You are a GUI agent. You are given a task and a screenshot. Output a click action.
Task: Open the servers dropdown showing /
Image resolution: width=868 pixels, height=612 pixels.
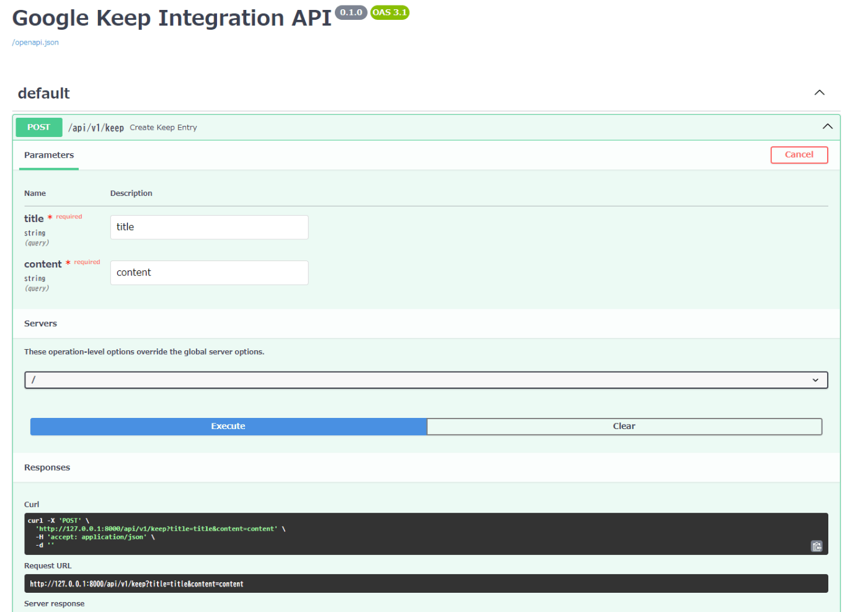(426, 380)
